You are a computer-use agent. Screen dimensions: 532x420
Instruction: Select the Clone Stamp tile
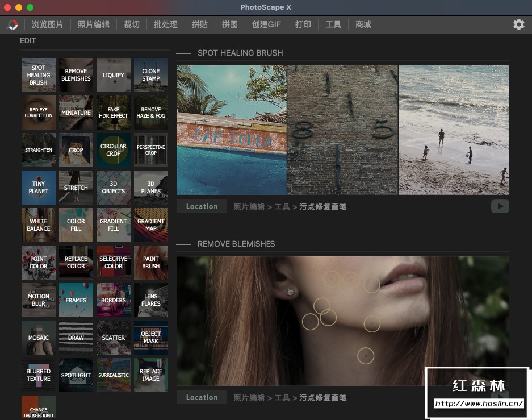(x=151, y=74)
